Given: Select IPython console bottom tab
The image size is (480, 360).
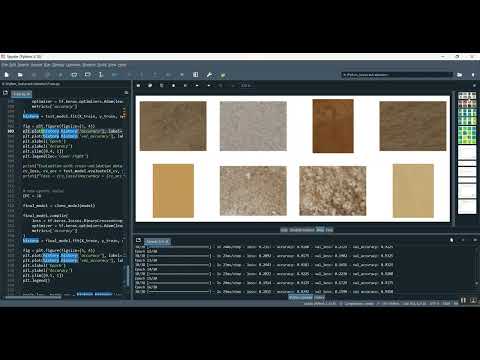Looking at the screenshot, I should pyautogui.click(x=300, y=297).
